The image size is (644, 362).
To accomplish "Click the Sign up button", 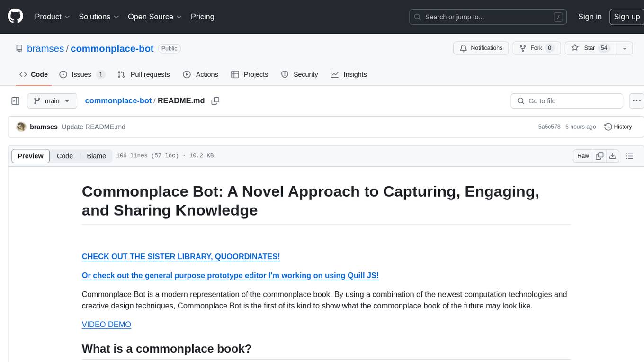I will [626, 17].
